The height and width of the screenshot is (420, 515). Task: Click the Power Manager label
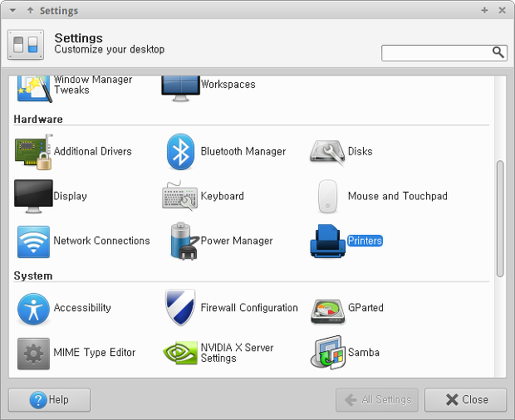point(237,241)
